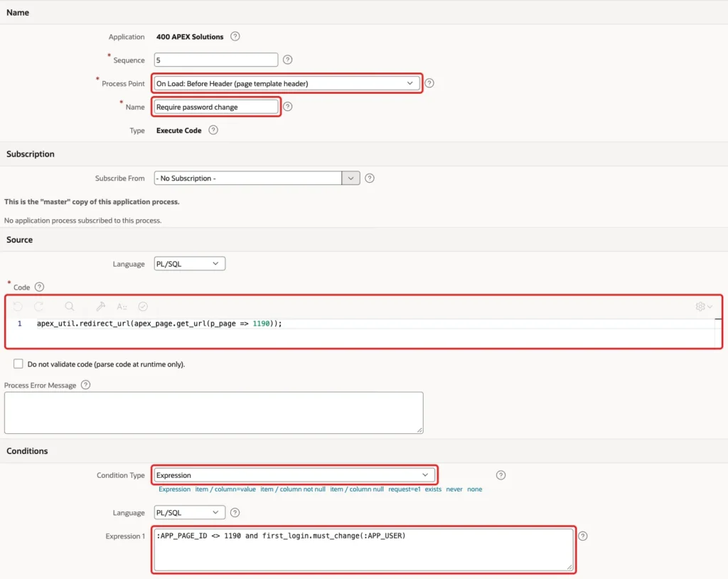Click Validate checkmark icon in code editor
The width and height of the screenshot is (728, 579).
point(143,307)
